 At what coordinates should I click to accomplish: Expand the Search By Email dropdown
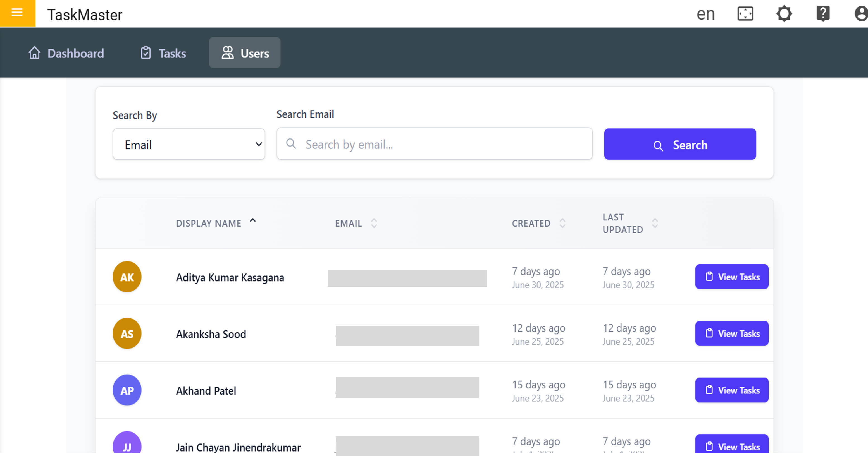click(189, 145)
